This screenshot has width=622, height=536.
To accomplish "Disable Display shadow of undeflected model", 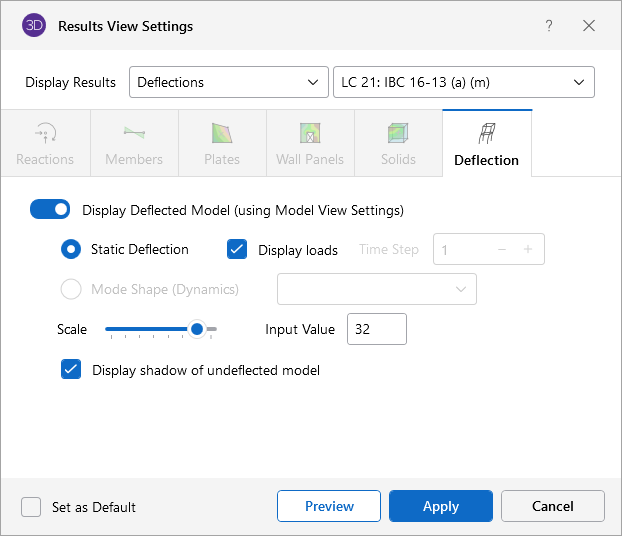I will pos(71,369).
